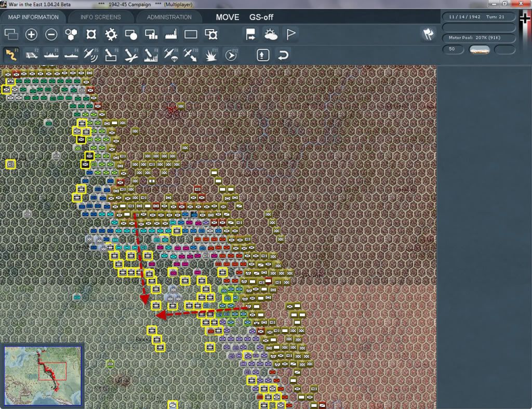Image resolution: width=532 pixels, height=409 pixels.
Task: Select the F5 air recon mode icon
Action: point(91,55)
